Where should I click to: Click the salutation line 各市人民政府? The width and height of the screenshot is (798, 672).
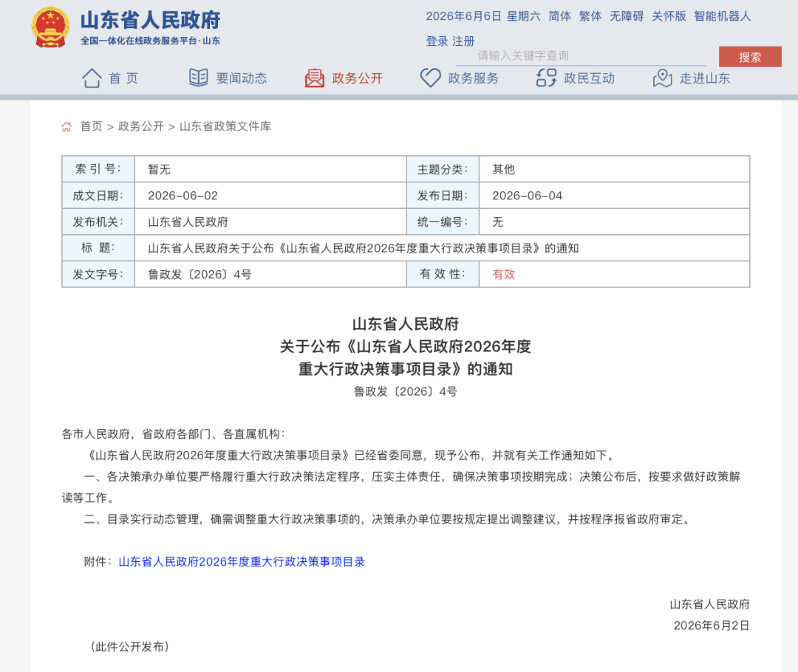[173, 434]
